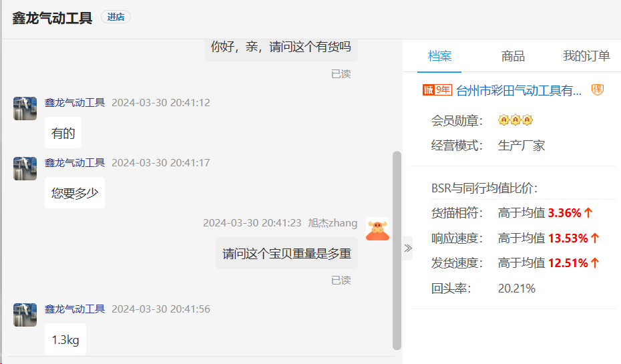Screen dimensions: 621x364
Task: Click the 鑫龙气动工具 sender name at 20:41:56
Action: (75, 309)
